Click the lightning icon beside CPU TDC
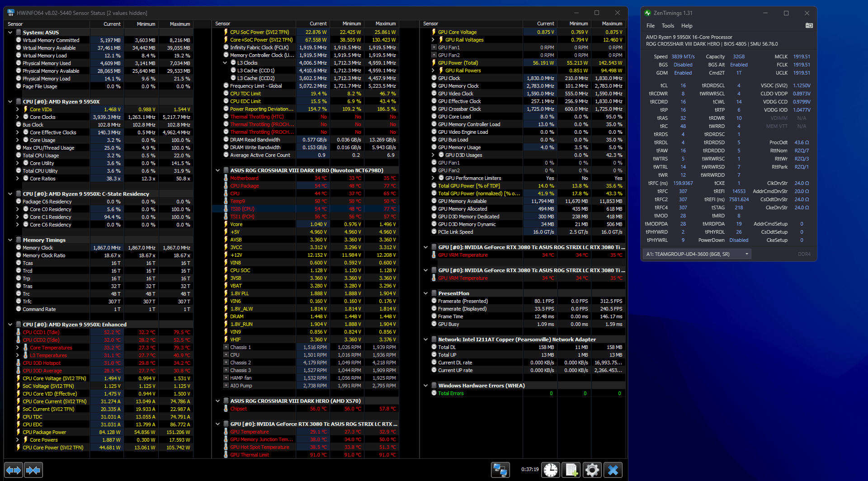Screen dimensions: 868x481 pos(19,417)
